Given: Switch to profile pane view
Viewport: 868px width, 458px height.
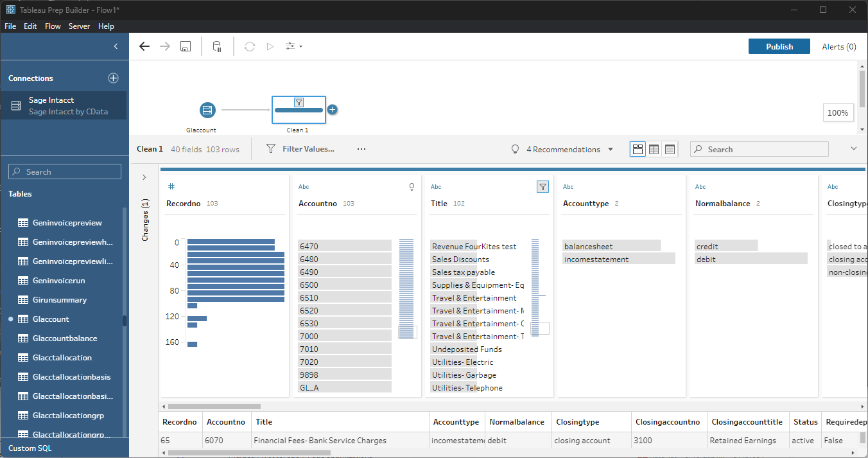Looking at the screenshot, I should tap(638, 149).
